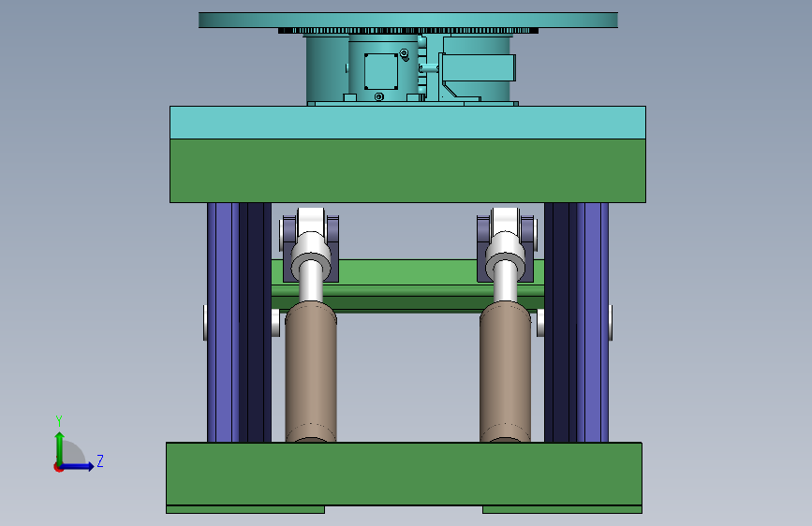
Task: Select the white pin on right column outer side
Action: (x=611, y=323)
